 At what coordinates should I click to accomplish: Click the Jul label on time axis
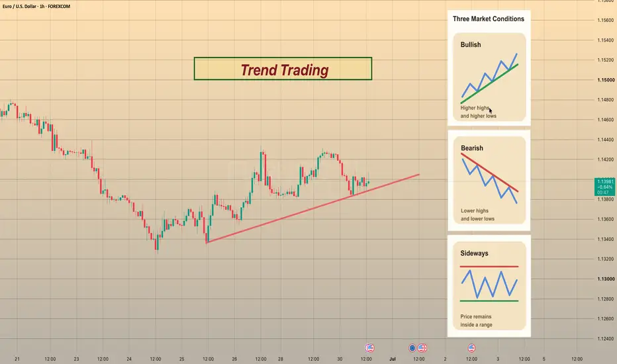point(393,359)
